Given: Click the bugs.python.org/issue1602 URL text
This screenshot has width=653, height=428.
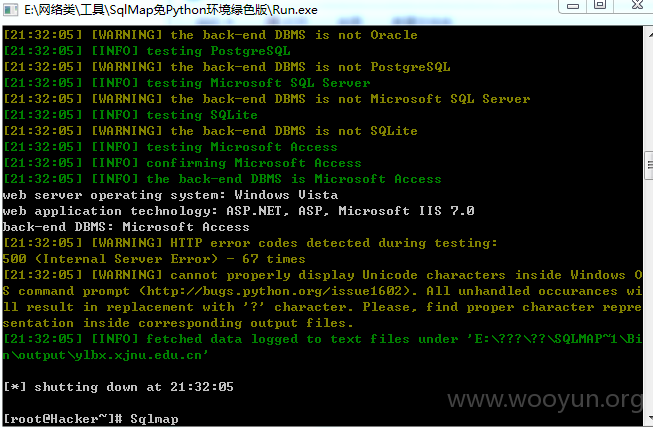Looking at the screenshot, I should (275, 291).
